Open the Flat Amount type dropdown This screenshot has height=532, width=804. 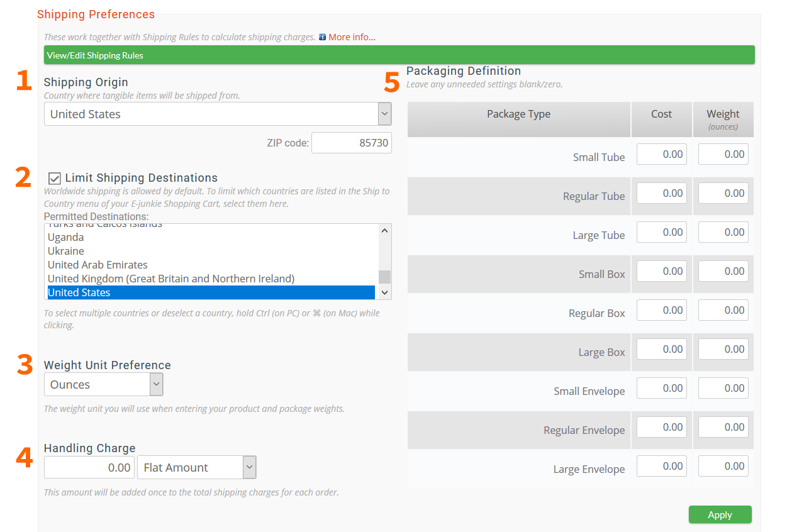(196, 467)
